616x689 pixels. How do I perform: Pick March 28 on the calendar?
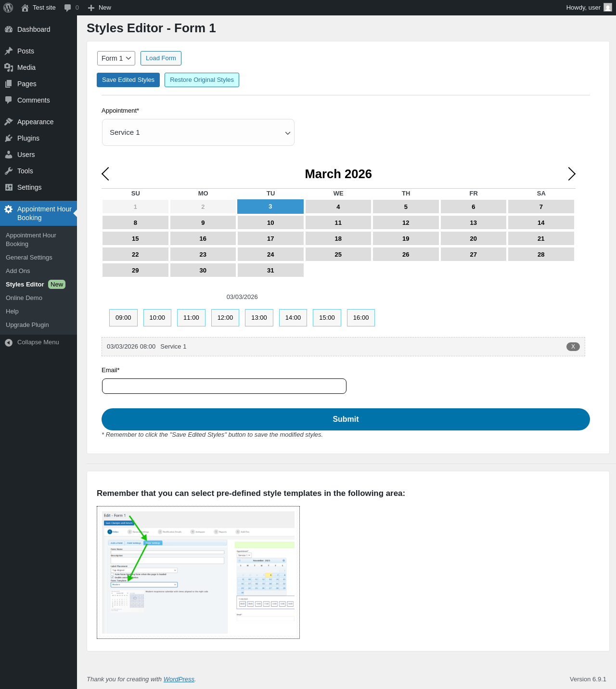point(541,255)
